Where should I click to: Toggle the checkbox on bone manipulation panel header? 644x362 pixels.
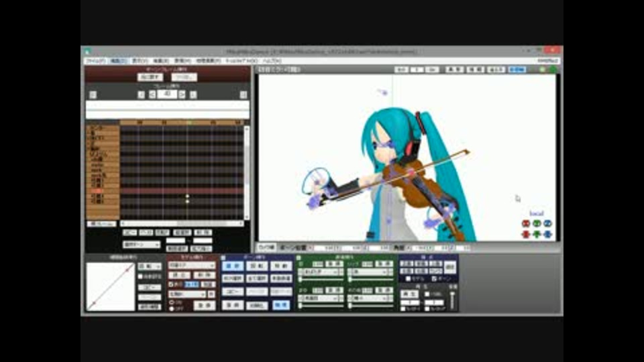click(x=223, y=257)
